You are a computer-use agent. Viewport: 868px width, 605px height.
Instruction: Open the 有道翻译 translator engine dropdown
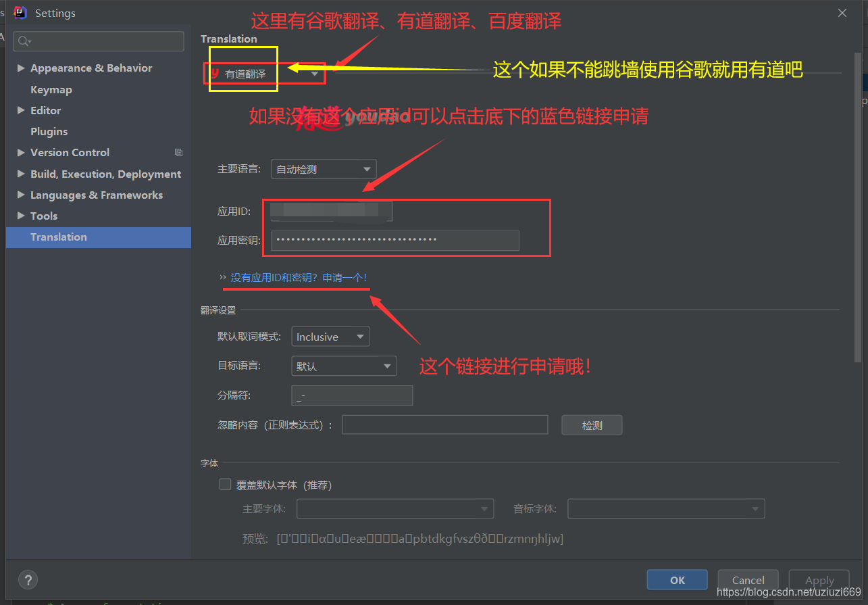coord(265,74)
